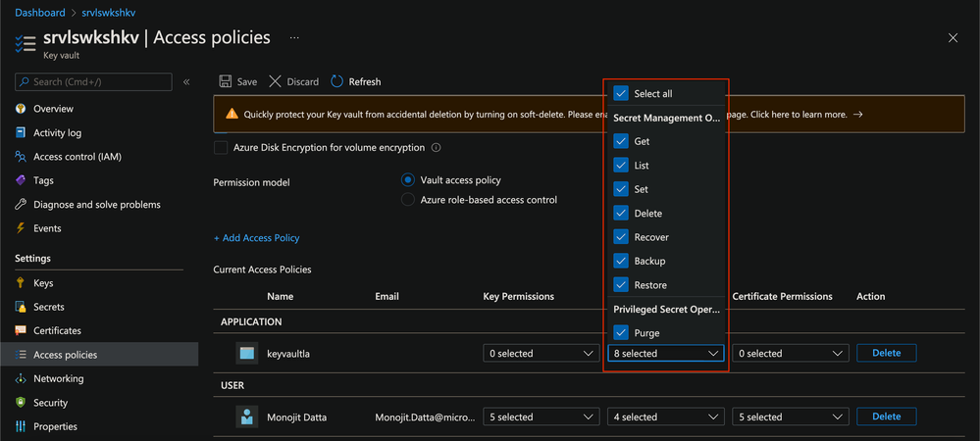Click the Save button label

pos(247,81)
